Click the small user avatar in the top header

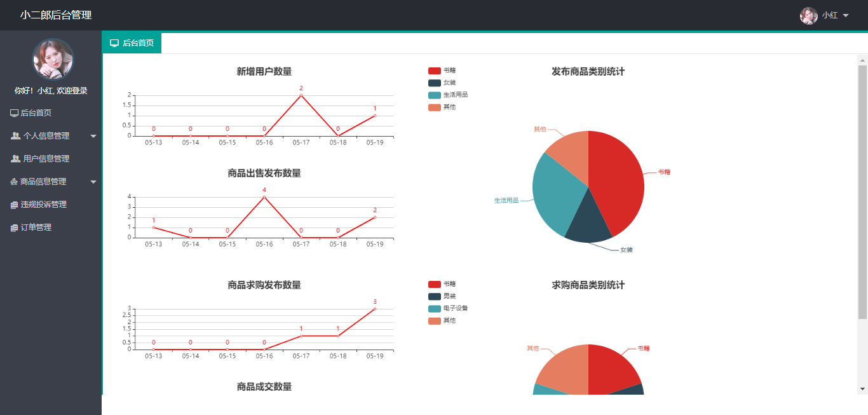click(809, 16)
